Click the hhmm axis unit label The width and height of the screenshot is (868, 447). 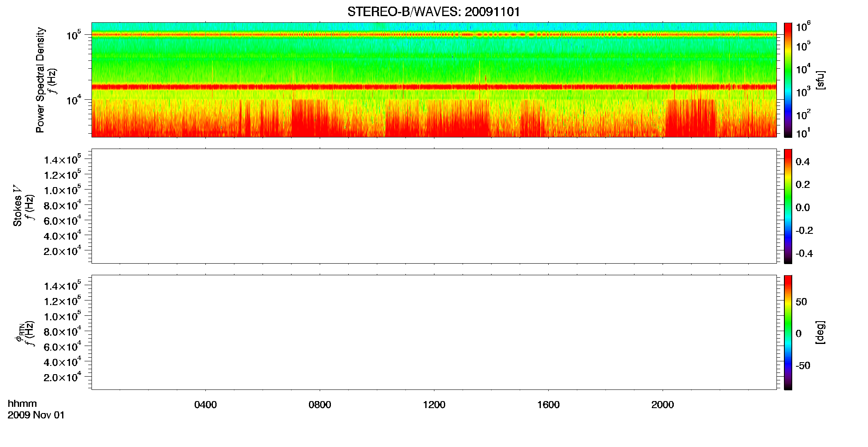(x=22, y=404)
